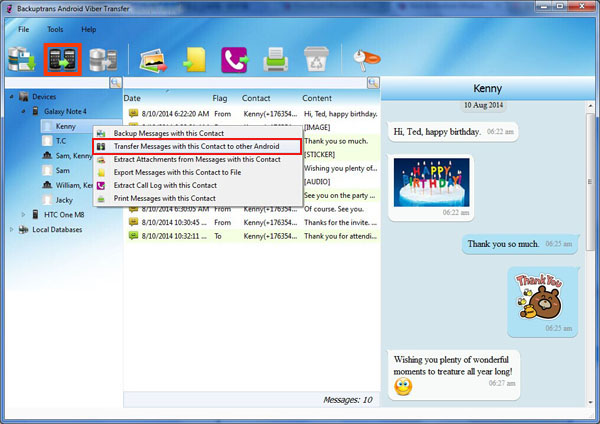
Task: Select the 'Of course. See you.' list row
Action: click(x=252, y=209)
